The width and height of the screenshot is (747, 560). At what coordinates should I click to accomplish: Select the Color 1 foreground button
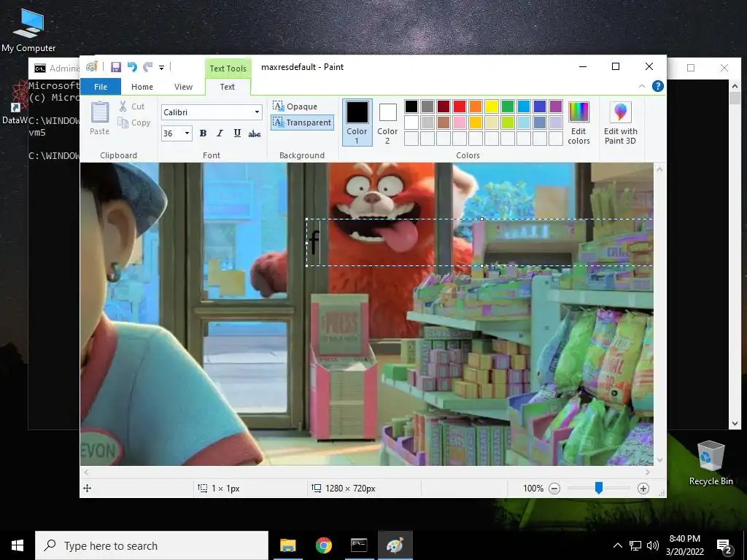357,122
